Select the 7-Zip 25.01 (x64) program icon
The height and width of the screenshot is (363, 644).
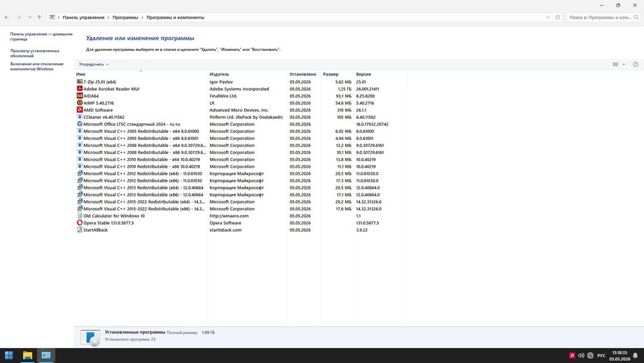pyautogui.click(x=80, y=82)
